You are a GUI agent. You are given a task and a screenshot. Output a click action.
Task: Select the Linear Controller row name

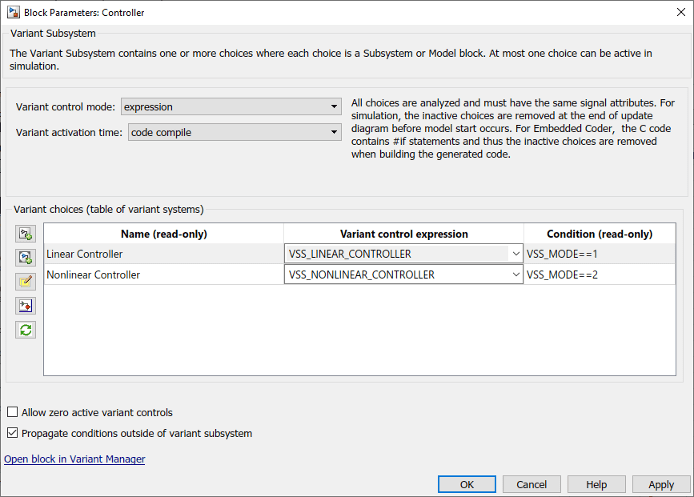pos(85,254)
